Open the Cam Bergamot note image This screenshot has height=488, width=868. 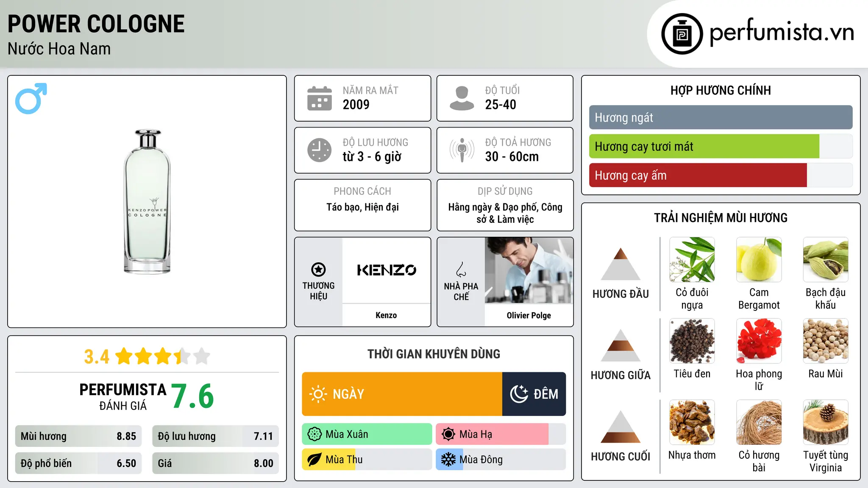(759, 260)
